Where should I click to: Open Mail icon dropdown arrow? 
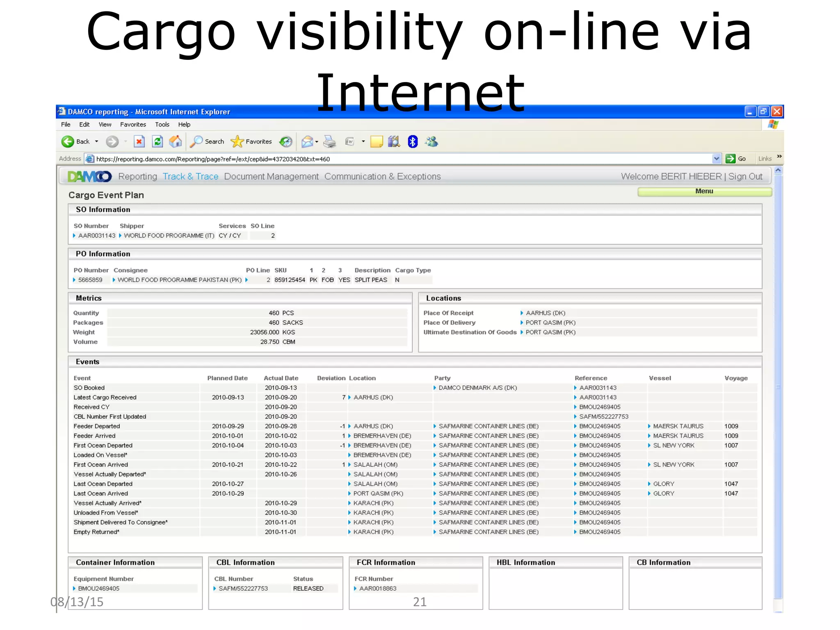coord(317,142)
